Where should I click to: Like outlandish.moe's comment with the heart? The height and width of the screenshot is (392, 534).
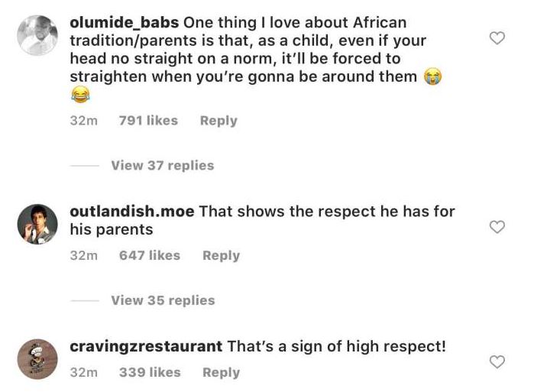click(x=497, y=227)
